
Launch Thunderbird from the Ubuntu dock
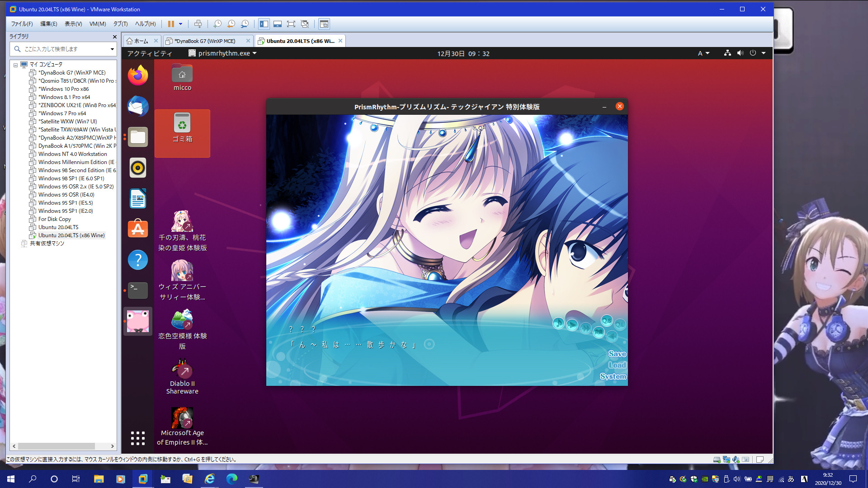138,106
